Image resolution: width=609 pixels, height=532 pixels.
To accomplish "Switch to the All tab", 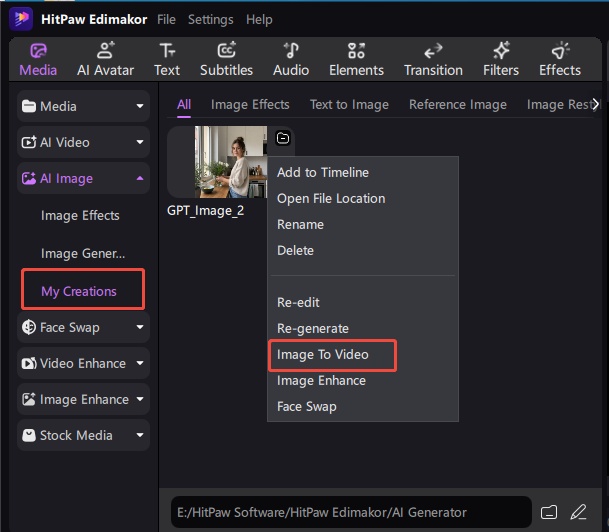I will 184,104.
